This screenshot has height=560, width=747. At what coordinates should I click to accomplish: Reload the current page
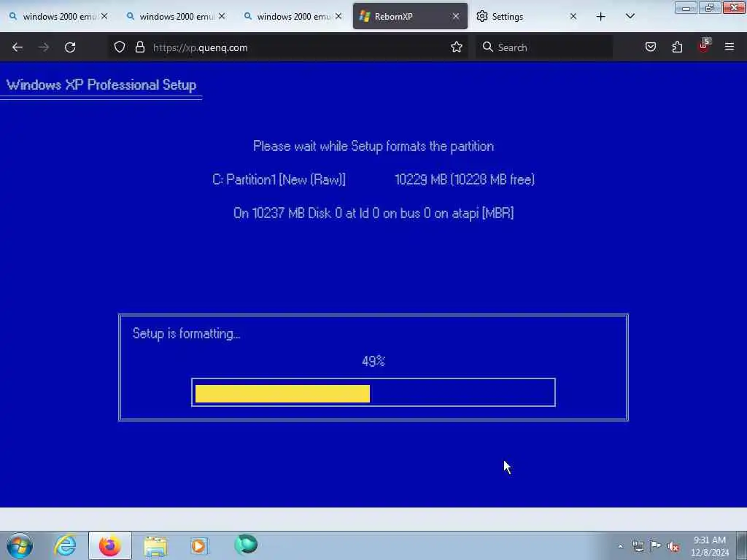point(70,47)
